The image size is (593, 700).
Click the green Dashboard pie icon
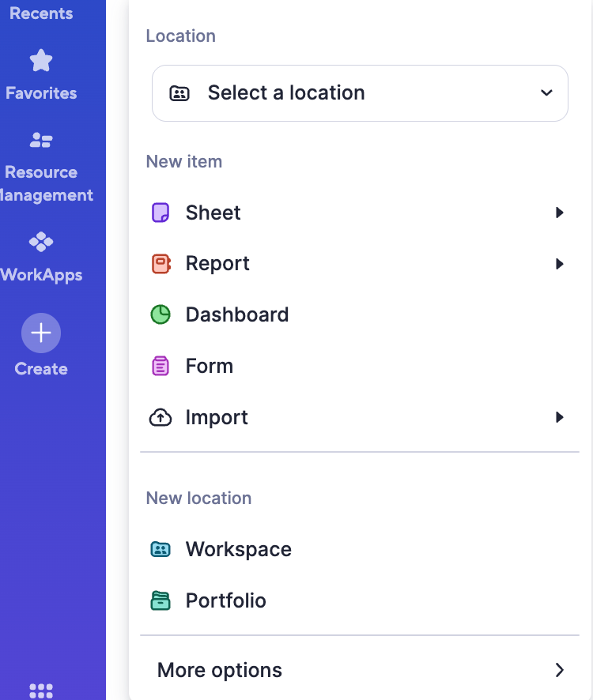161,314
